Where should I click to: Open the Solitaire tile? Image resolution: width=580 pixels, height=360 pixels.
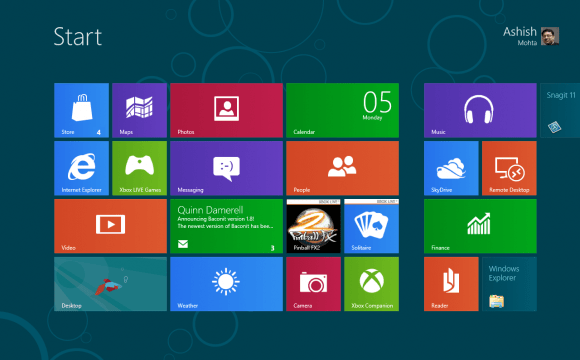[371, 226]
